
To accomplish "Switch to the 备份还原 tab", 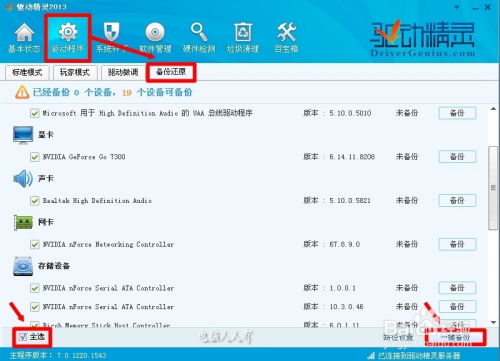I will click(171, 72).
